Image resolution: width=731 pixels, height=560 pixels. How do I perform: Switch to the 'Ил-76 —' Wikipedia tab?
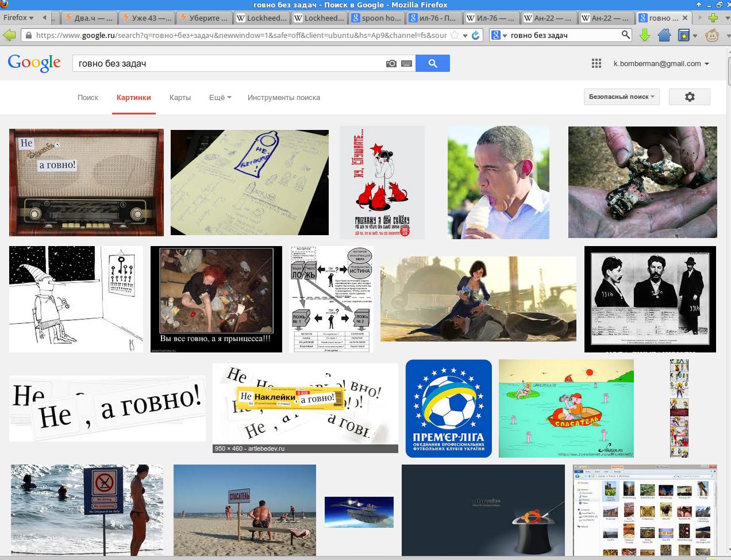pos(491,18)
